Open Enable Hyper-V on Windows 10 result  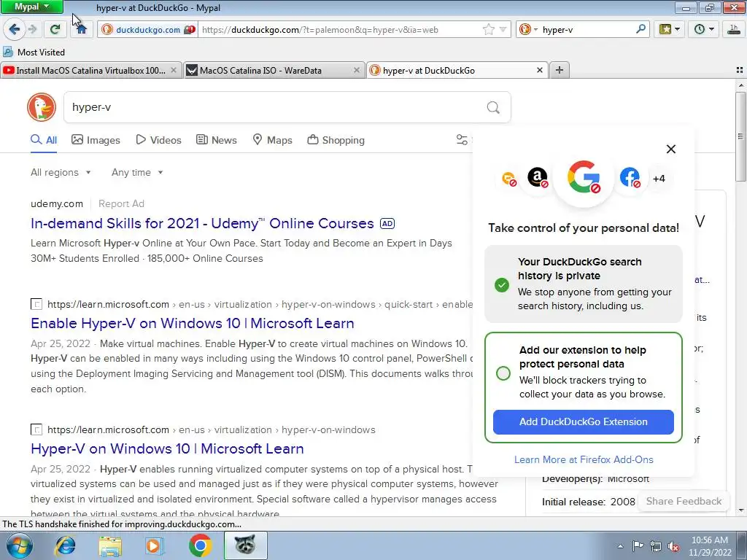point(193,323)
